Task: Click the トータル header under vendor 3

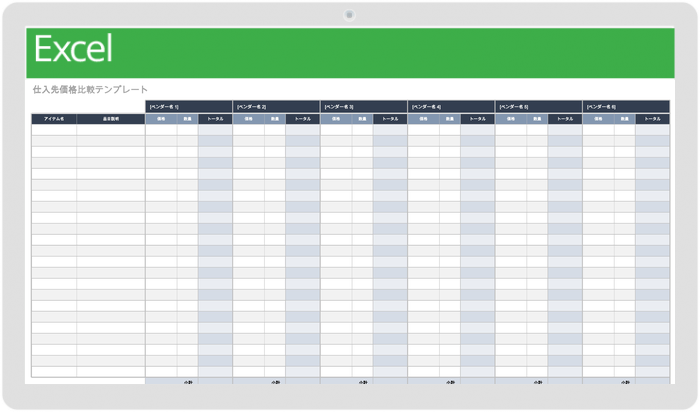Action: tap(390, 119)
